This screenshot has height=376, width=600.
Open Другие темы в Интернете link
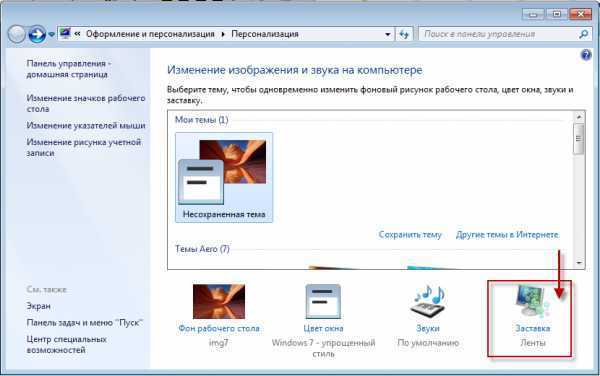pos(507,234)
